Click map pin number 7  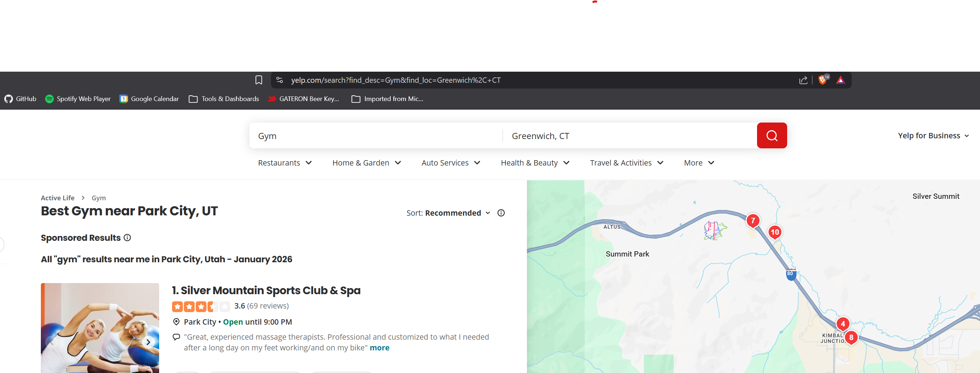click(x=752, y=221)
